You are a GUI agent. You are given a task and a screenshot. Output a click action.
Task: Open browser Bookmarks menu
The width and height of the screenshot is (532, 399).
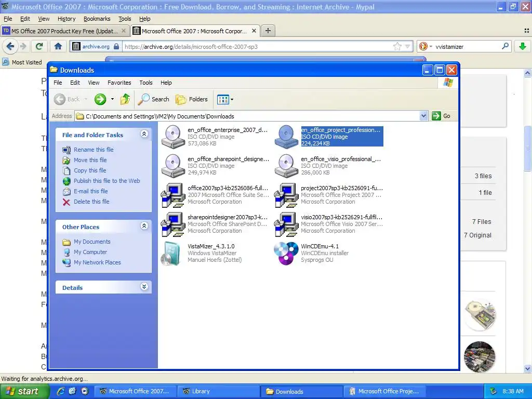click(x=97, y=19)
